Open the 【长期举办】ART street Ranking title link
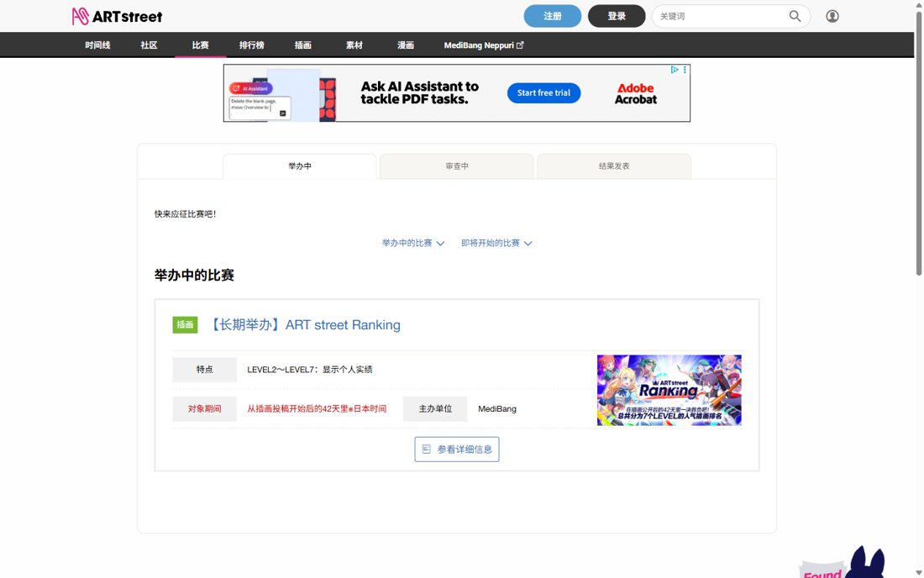This screenshot has width=924, height=578. (x=305, y=324)
